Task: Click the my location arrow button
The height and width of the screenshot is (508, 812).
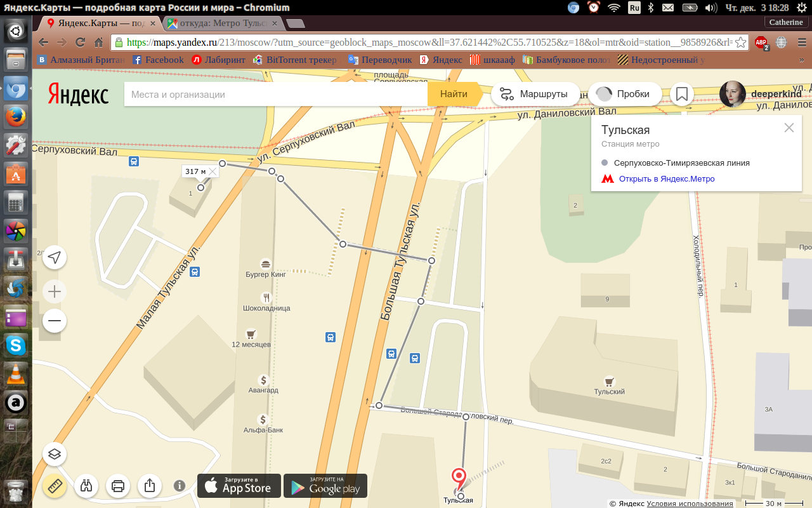Action: [55, 257]
